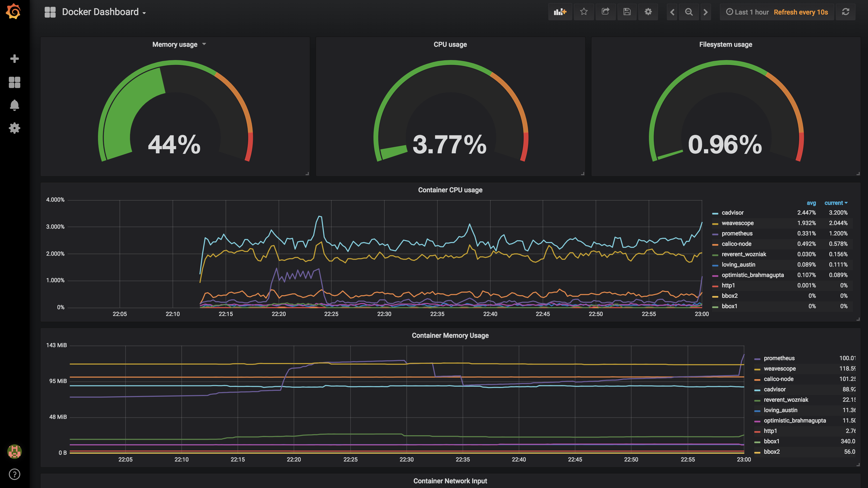Shift time range forward with right arrow

tap(706, 12)
